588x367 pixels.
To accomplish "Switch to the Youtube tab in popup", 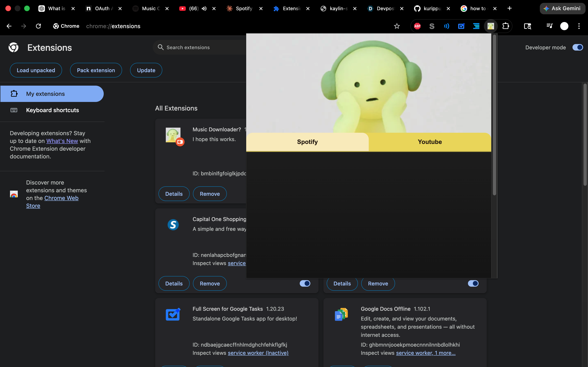I will (x=430, y=142).
